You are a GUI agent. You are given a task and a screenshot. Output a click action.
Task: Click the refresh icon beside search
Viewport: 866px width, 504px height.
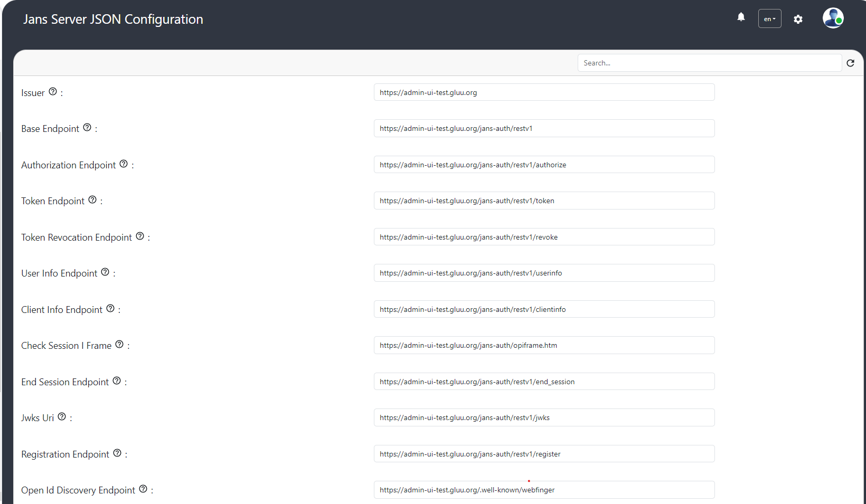click(850, 63)
